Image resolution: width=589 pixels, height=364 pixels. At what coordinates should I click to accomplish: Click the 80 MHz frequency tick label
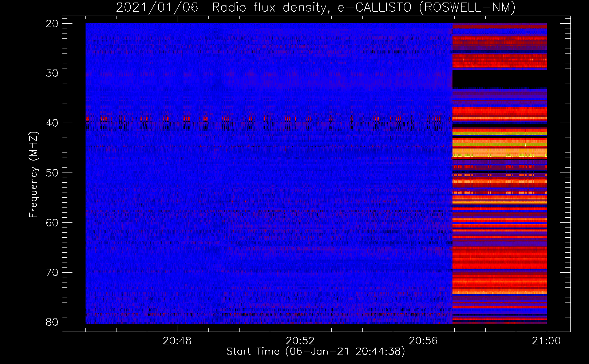52,322
